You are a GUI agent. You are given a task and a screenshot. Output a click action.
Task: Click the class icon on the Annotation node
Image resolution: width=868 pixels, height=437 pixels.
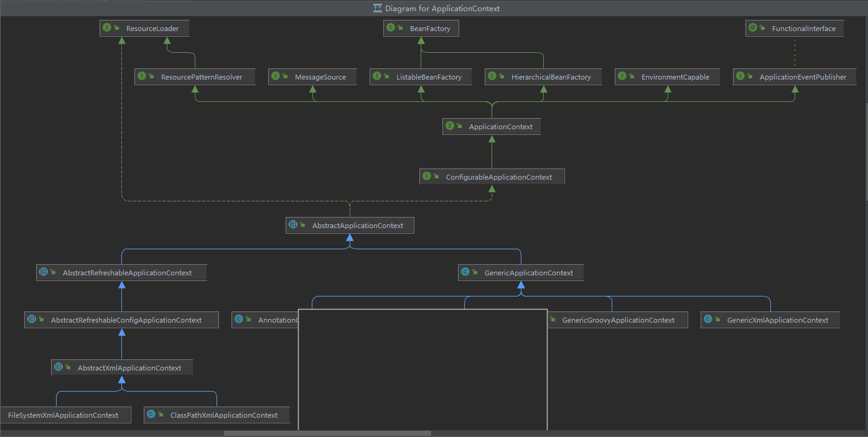pyautogui.click(x=239, y=320)
